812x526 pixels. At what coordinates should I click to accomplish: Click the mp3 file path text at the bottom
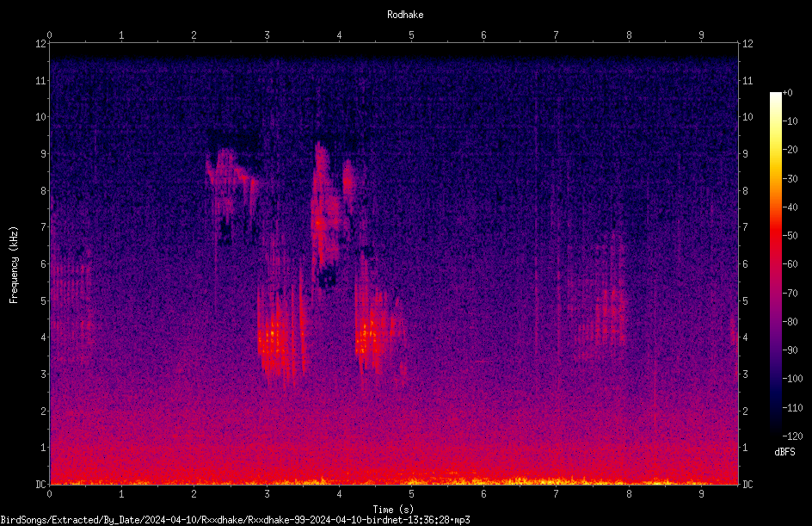point(235,520)
